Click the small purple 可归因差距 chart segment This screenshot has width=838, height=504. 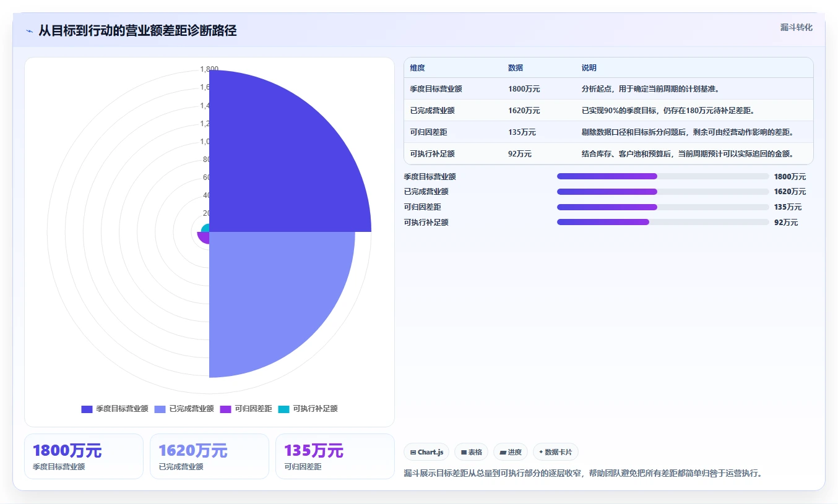[203, 237]
